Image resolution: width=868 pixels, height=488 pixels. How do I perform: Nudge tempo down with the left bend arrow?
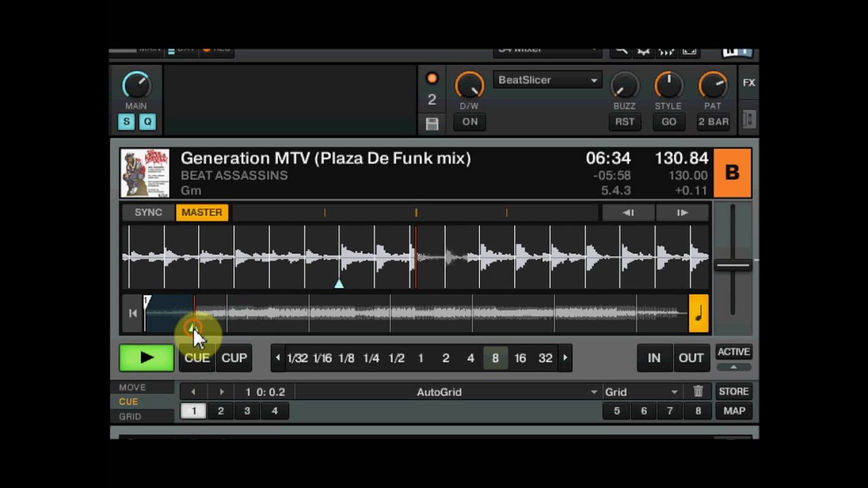pyautogui.click(x=628, y=213)
